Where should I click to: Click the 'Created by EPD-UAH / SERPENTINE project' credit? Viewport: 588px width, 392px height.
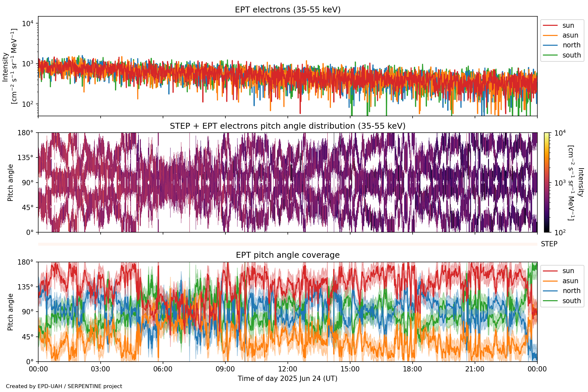tap(64, 386)
